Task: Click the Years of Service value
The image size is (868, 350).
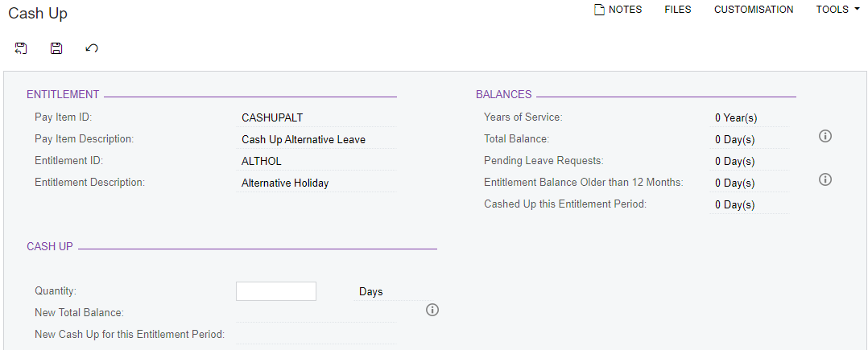Action: click(x=749, y=117)
